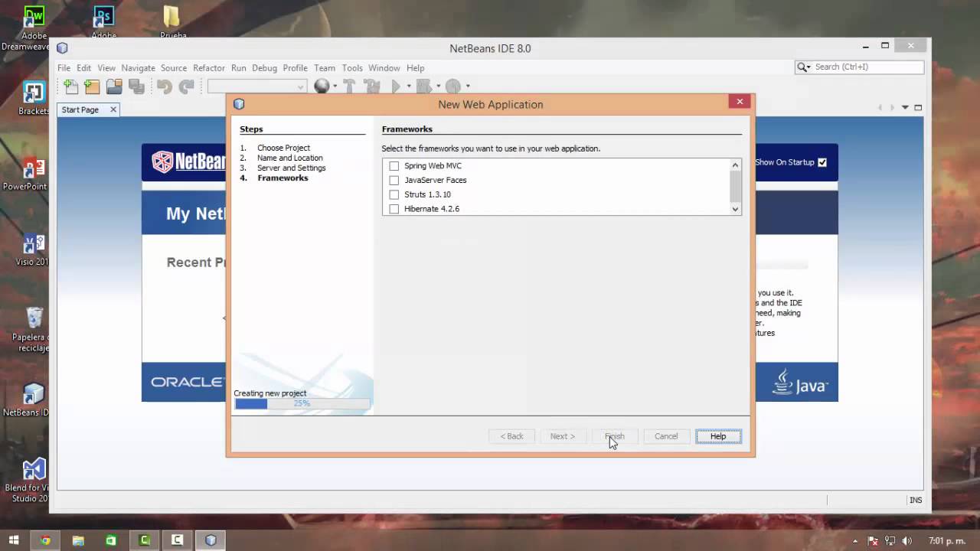Click the Profile Project clock icon
This screenshot has height=551, width=980.
click(x=452, y=86)
